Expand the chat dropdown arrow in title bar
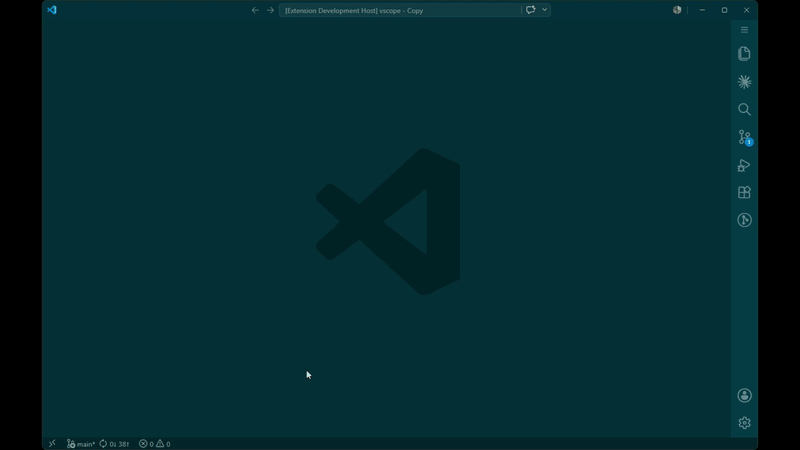The height and width of the screenshot is (450, 800). [544, 10]
